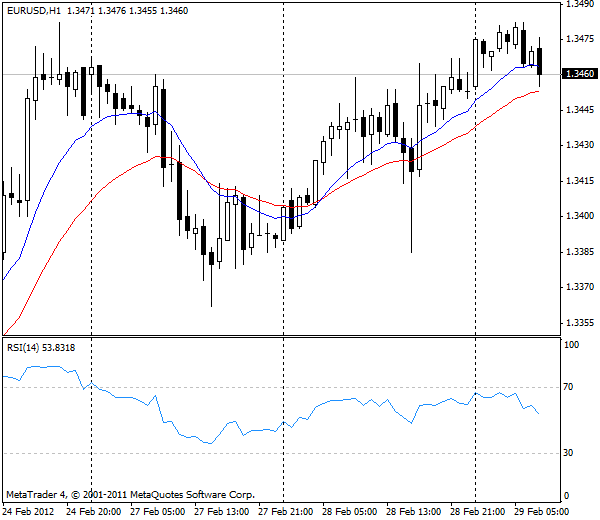600x520 pixels.
Task: Click the MetaQuotes Software Corp. copyright text
Action: pyautogui.click(x=130, y=495)
